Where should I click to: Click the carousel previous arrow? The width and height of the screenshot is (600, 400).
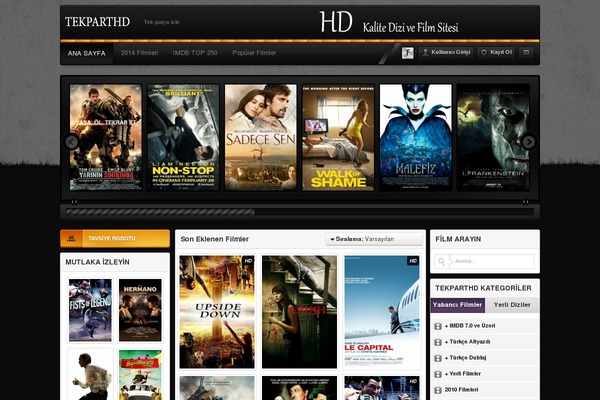click(x=72, y=142)
